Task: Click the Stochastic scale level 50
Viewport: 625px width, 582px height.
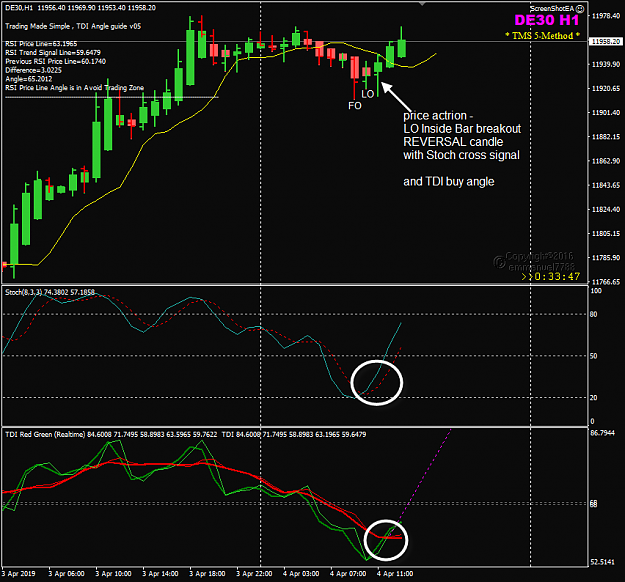Action: [594, 356]
